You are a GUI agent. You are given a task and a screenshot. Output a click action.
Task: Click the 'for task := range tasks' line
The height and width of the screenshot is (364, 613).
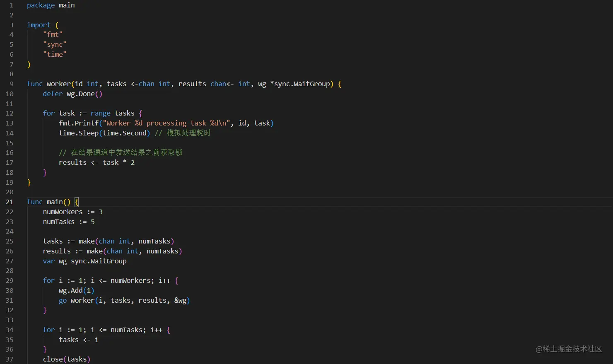coord(92,113)
